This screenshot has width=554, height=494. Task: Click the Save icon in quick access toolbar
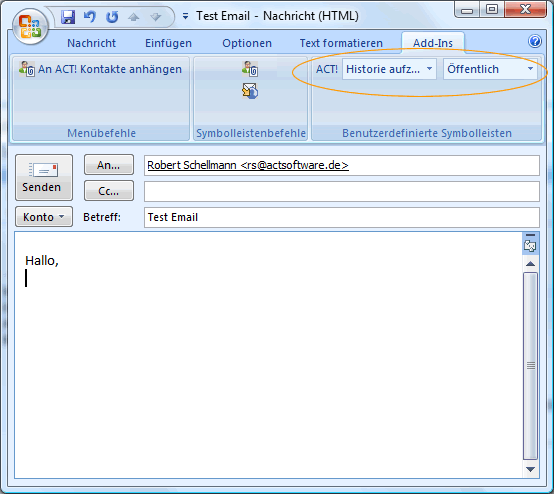68,17
